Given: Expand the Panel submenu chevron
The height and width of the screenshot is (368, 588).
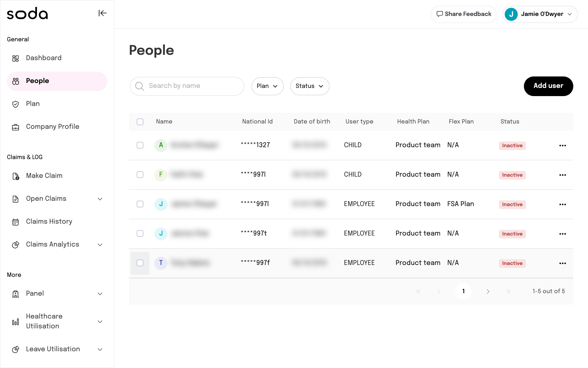Looking at the screenshot, I should (x=100, y=294).
